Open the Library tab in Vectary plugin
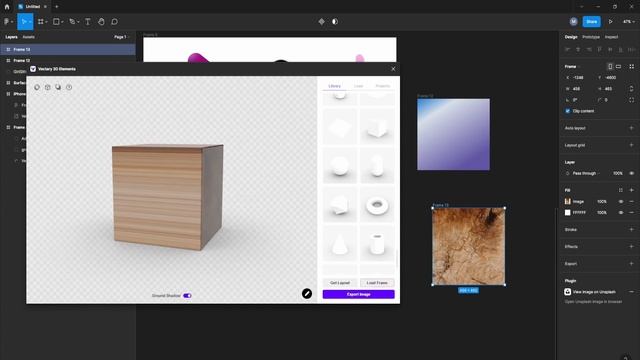This screenshot has width=640, height=360. coord(335,86)
